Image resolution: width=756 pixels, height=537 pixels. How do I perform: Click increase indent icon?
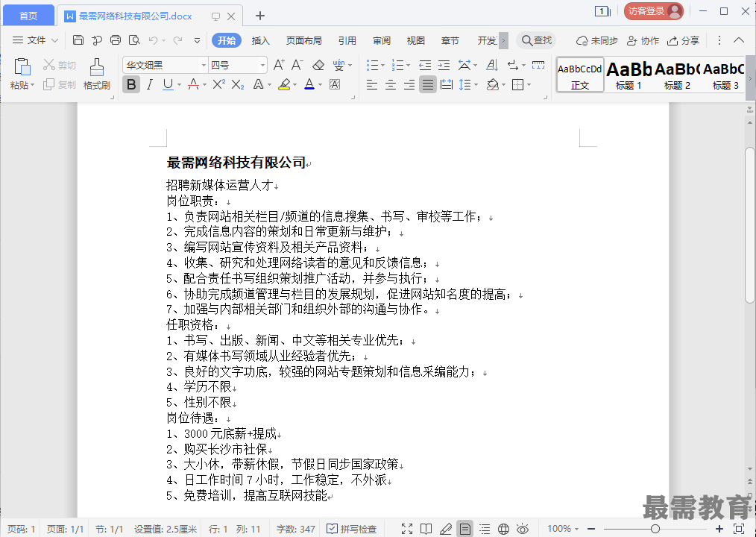(444, 65)
